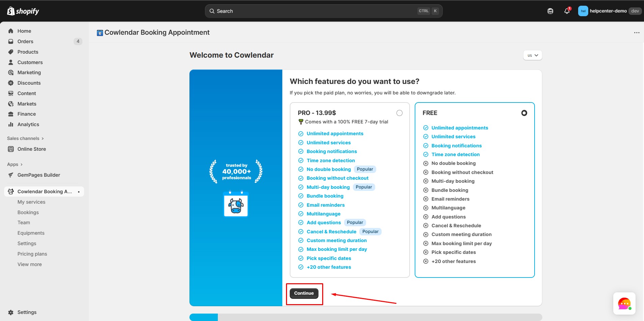Viewport: 644px width, 321px height.
Task: Click the GemPages Builder app icon
Action: tap(11, 175)
